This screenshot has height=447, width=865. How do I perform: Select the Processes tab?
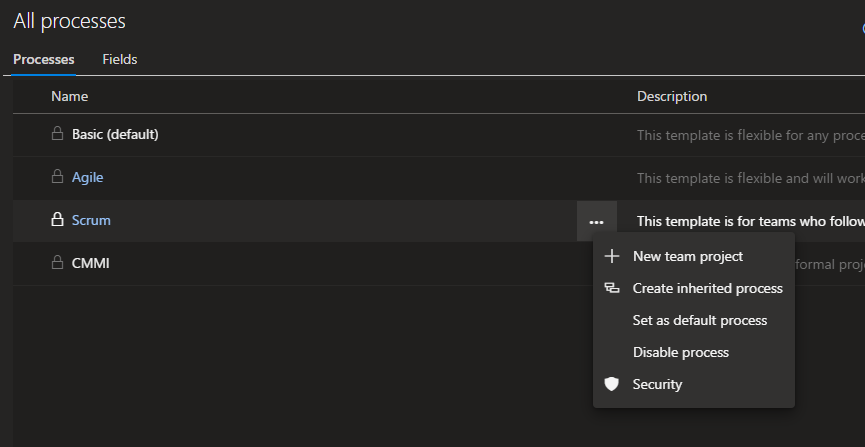coord(44,60)
